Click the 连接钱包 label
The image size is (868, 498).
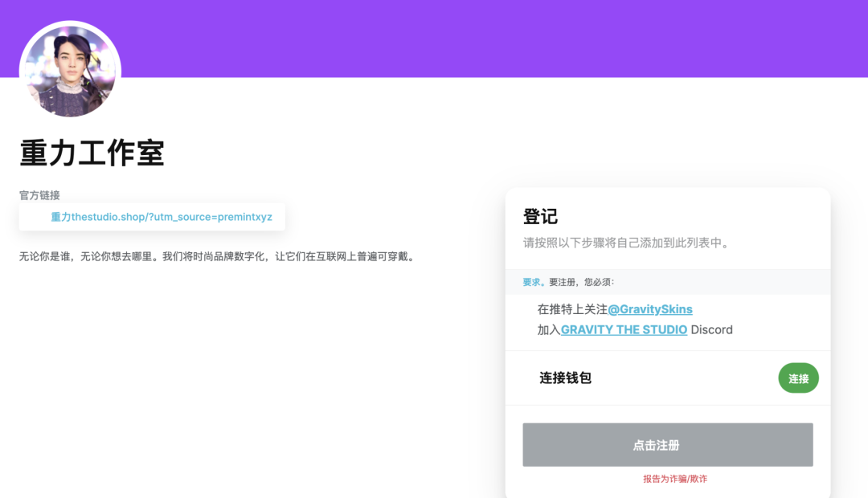click(x=565, y=378)
